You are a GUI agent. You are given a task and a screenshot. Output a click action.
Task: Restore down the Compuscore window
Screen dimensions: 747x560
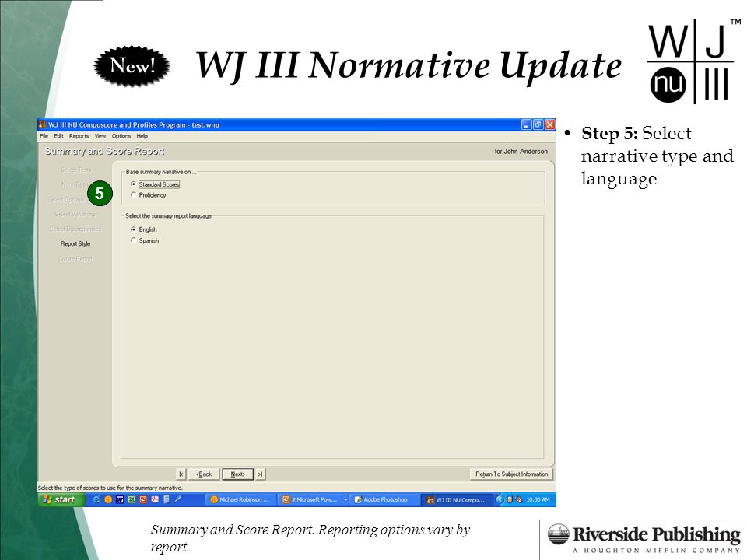[x=538, y=124]
